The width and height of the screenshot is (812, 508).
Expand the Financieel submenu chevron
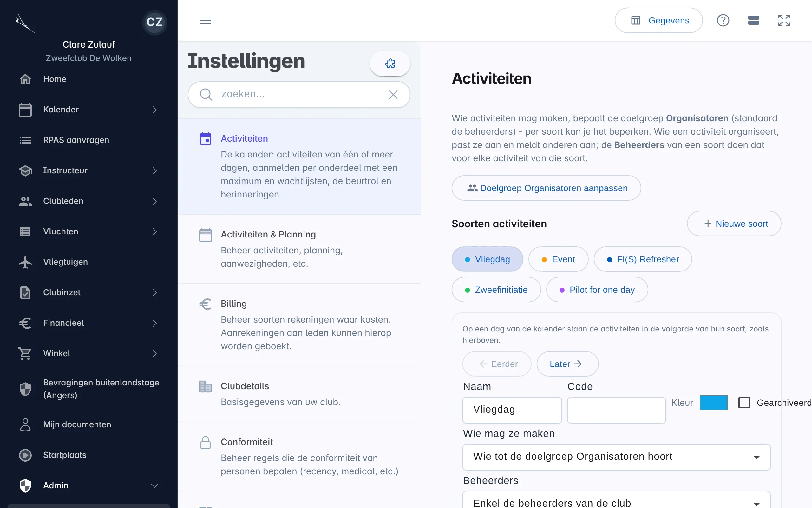click(154, 323)
